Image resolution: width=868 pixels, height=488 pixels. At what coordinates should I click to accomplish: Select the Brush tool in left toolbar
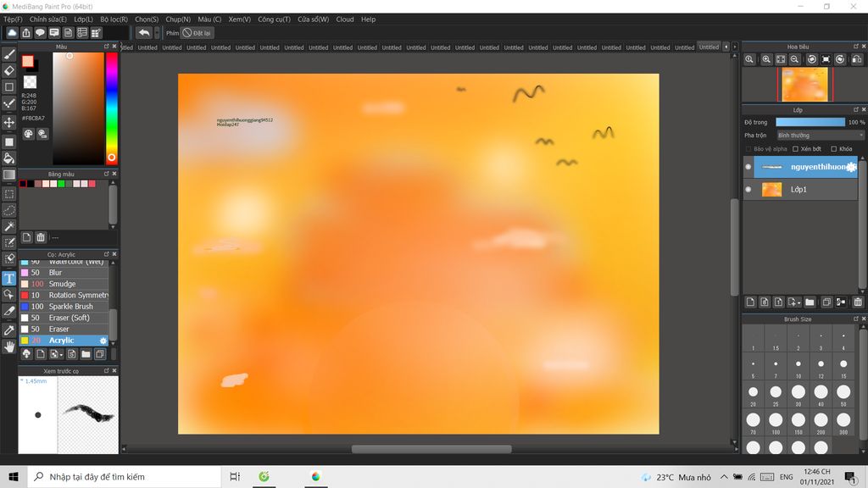point(8,54)
